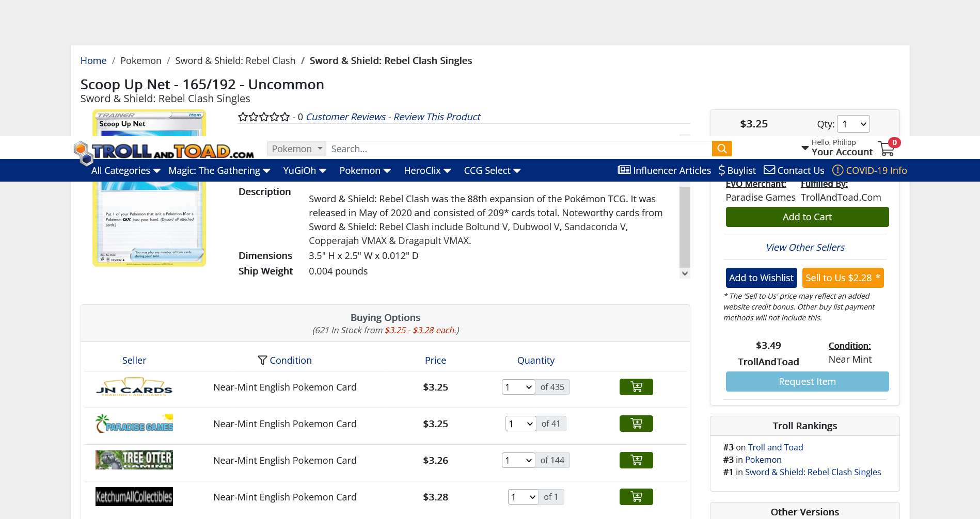Open the Pokemon breadcrumb

tap(141, 61)
